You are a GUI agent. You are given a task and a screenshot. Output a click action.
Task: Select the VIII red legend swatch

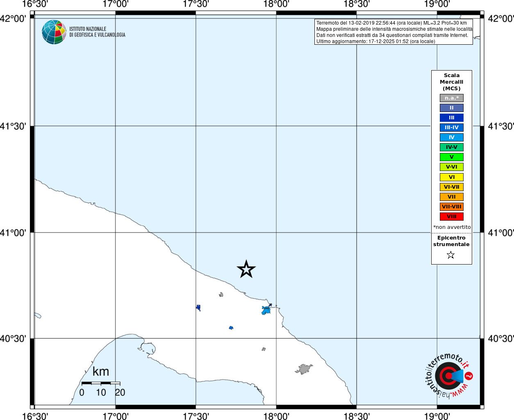tap(452, 217)
